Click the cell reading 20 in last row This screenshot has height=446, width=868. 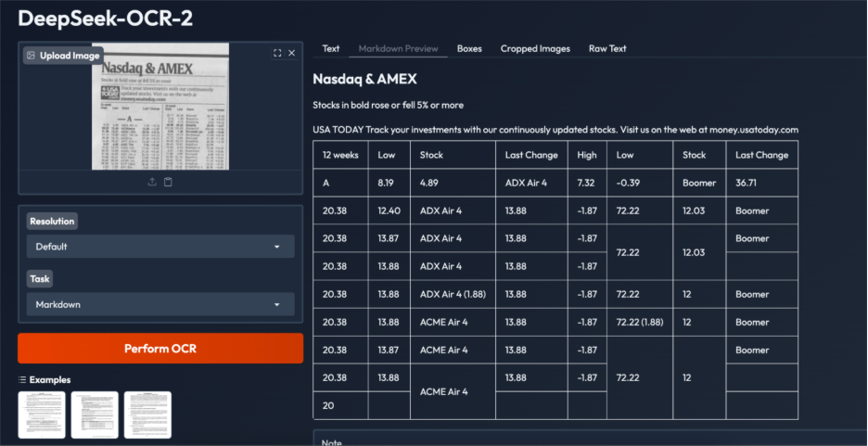tap(340, 405)
